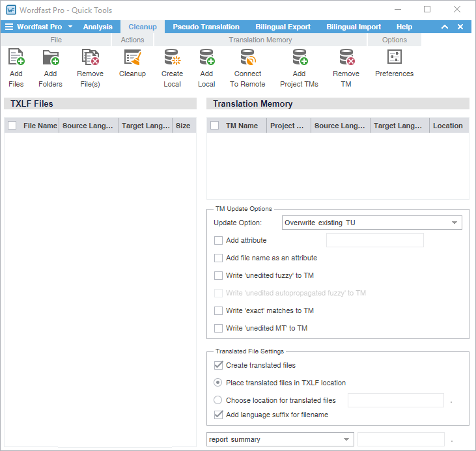Click the Size column header

point(183,126)
